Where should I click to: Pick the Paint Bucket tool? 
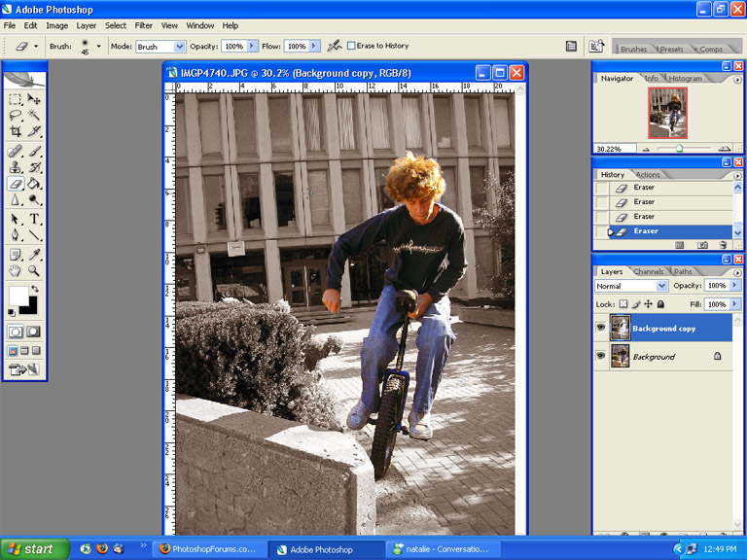click(x=34, y=183)
